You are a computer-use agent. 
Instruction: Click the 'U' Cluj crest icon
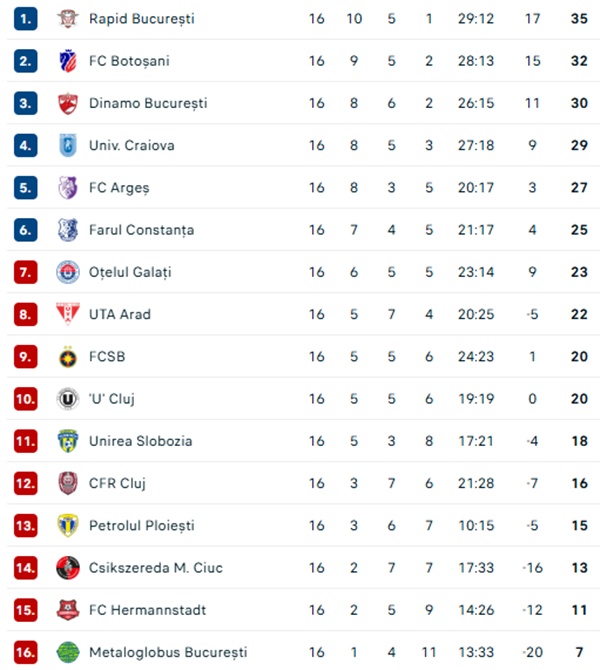tap(68, 399)
